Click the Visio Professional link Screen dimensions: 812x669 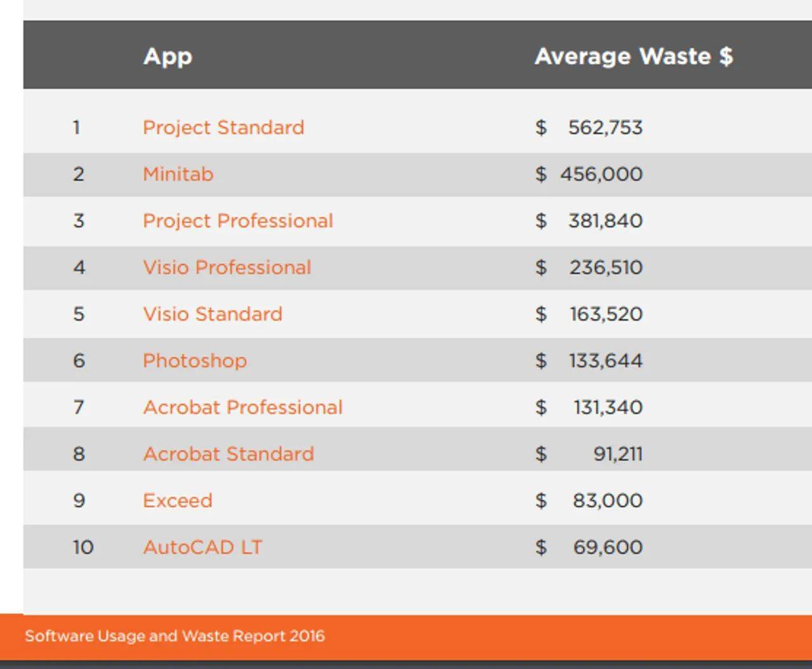click(x=227, y=267)
